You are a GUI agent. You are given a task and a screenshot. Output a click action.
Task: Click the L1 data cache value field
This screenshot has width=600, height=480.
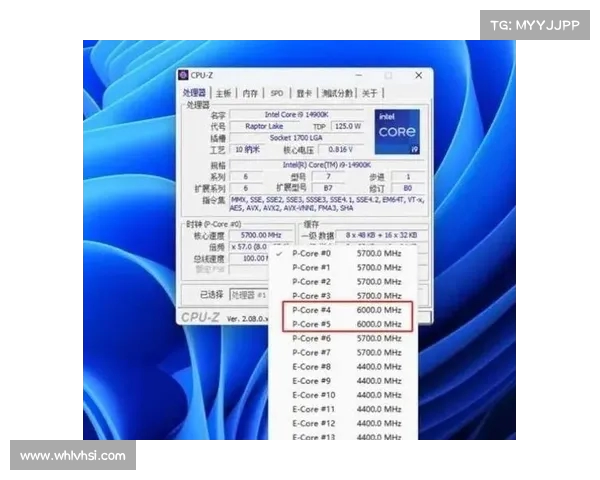[x=382, y=235]
